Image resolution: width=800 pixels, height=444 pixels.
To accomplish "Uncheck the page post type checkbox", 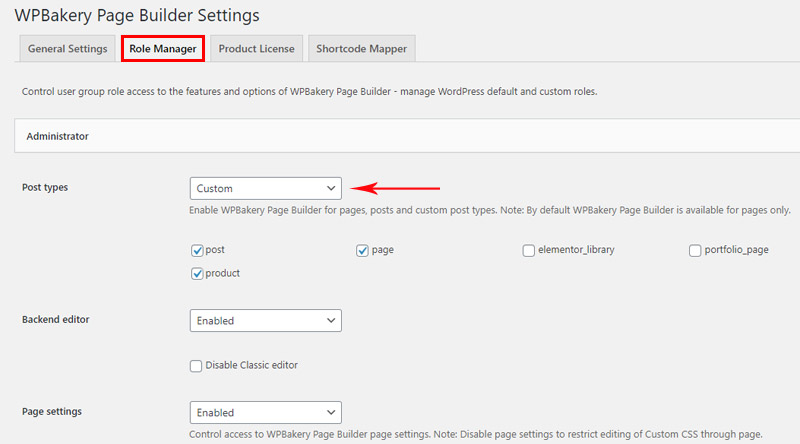I will (362, 251).
